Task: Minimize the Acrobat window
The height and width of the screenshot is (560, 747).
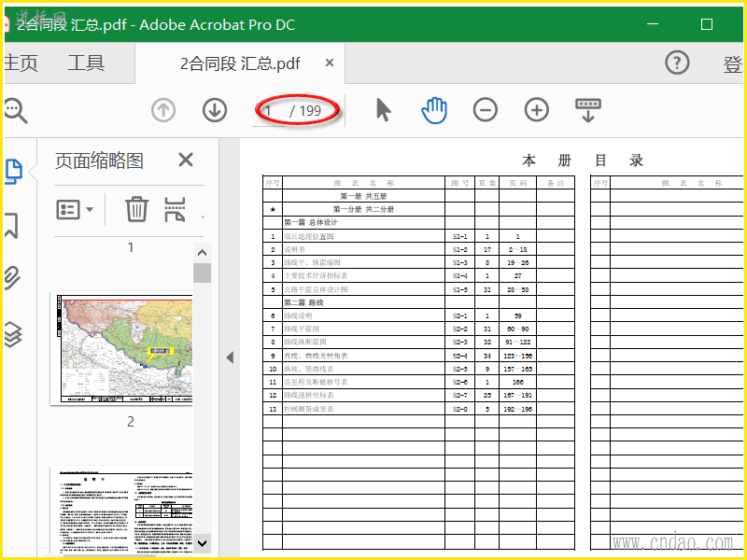Action: point(653,24)
